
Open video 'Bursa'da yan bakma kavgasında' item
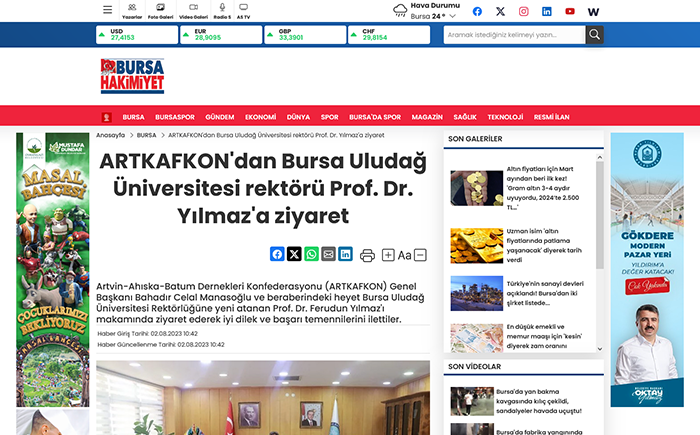(539, 401)
